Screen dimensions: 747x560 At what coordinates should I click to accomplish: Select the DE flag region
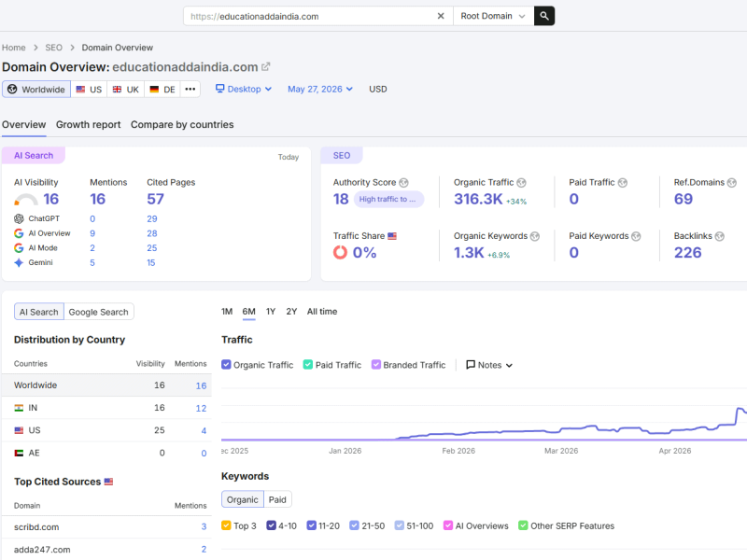click(162, 89)
